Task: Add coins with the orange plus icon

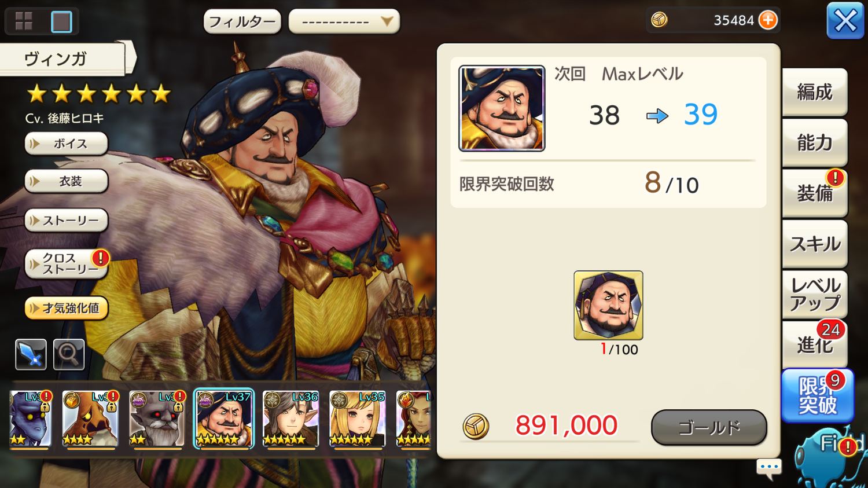Action: (x=768, y=20)
